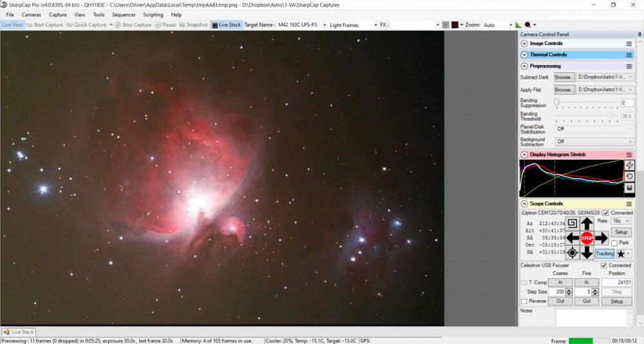Toggle the T. Comp checkbox
The image size is (644, 344).
point(524,282)
